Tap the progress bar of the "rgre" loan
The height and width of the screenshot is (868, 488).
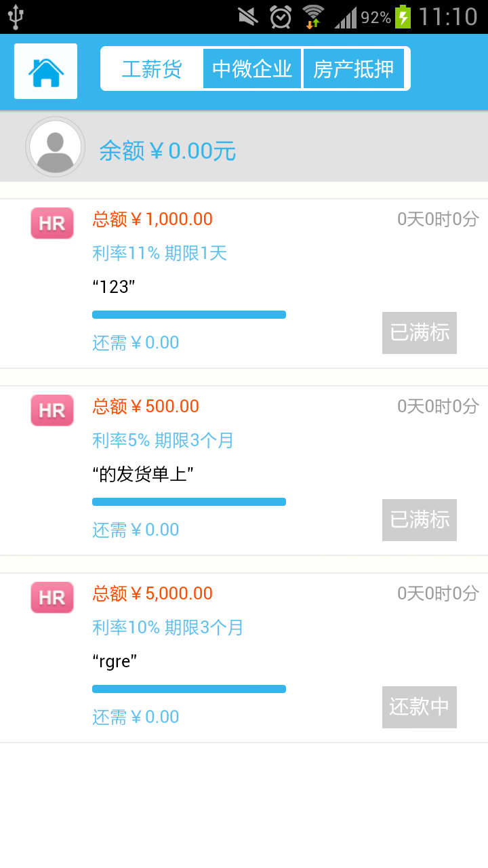pyautogui.click(x=189, y=689)
